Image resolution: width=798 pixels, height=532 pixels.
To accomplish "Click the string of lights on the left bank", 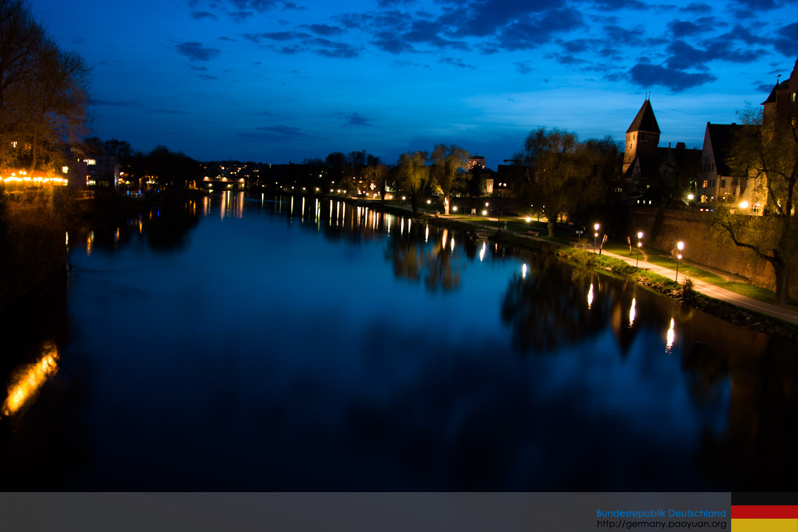I will click(33, 178).
